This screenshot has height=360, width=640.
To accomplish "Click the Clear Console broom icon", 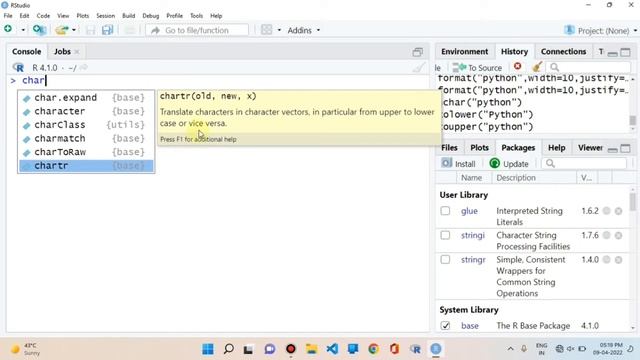I will (419, 67).
